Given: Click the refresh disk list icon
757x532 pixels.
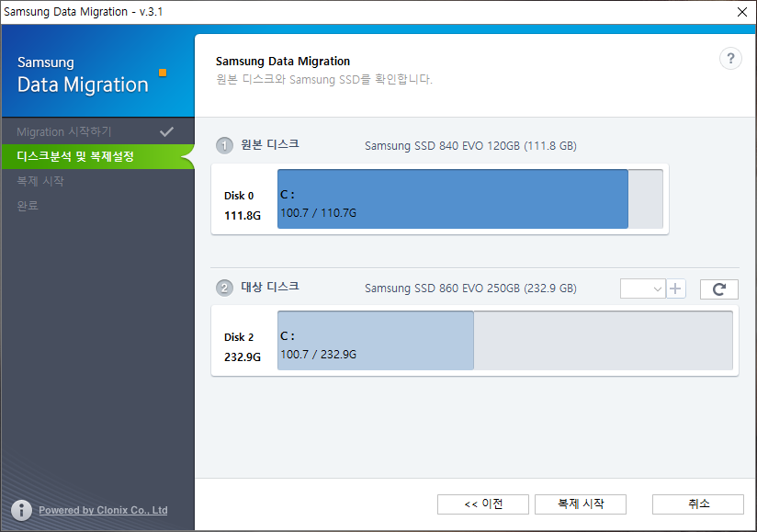Looking at the screenshot, I should [x=718, y=289].
